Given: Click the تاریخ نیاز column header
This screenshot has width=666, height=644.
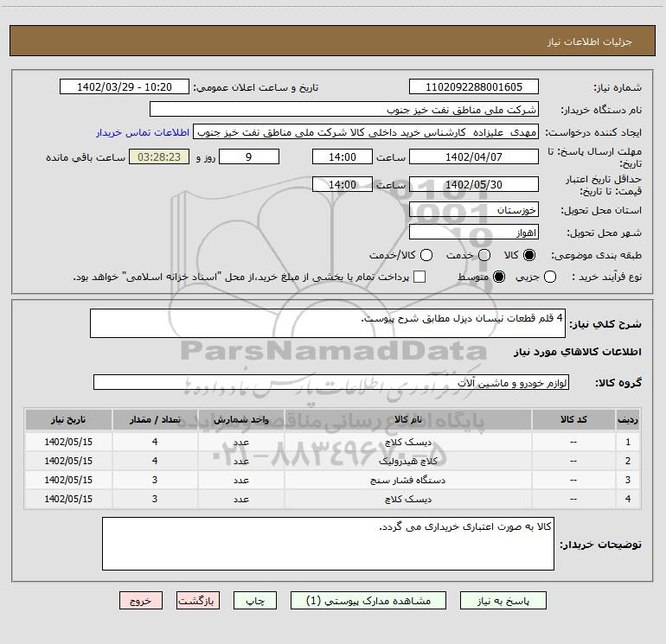Looking at the screenshot, I should click(x=68, y=419).
